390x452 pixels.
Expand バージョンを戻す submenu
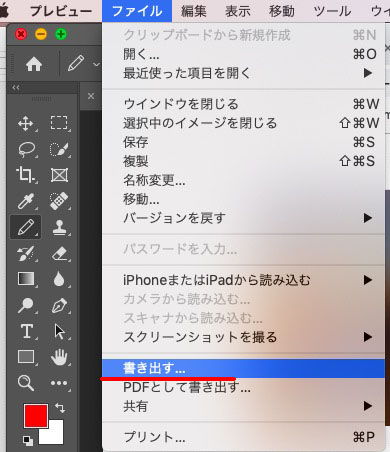tap(243, 218)
